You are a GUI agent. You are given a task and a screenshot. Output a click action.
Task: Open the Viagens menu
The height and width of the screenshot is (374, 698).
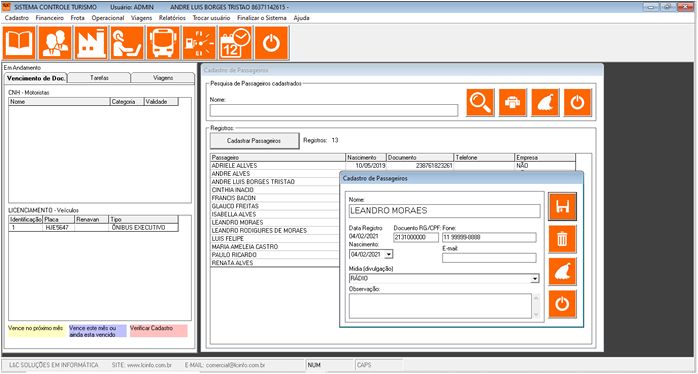142,18
